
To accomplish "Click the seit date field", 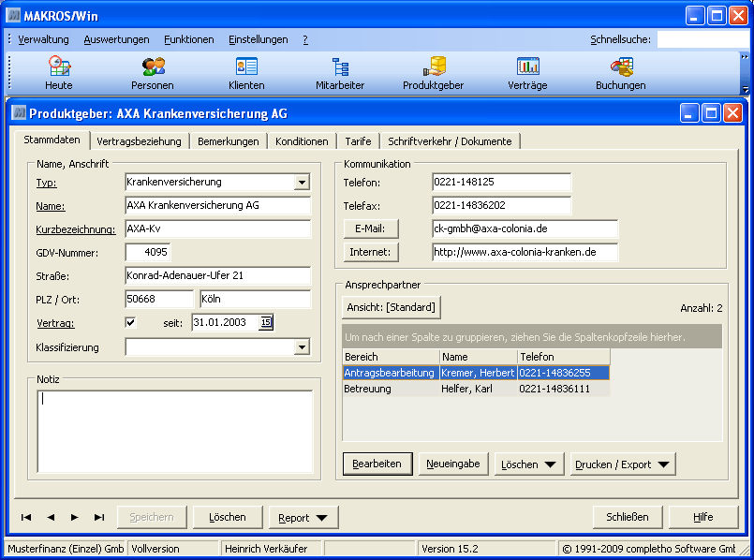I will 226,322.
